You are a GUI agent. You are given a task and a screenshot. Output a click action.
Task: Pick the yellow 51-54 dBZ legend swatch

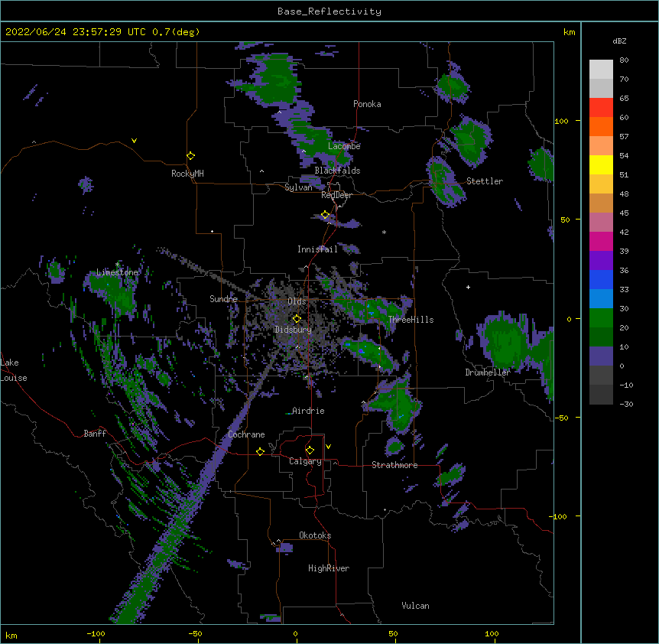pyautogui.click(x=601, y=164)
